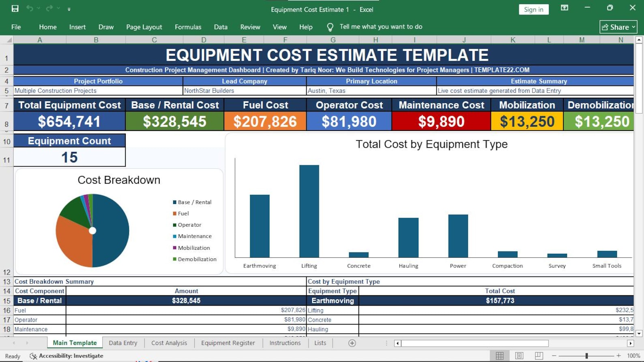Click the Cost Breakdown chart title

119,180
